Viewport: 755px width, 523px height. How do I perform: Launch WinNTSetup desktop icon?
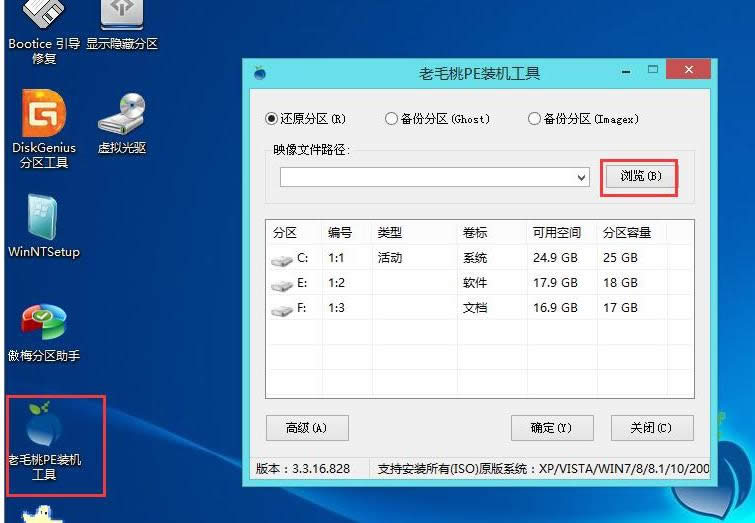tap(43, 222)
